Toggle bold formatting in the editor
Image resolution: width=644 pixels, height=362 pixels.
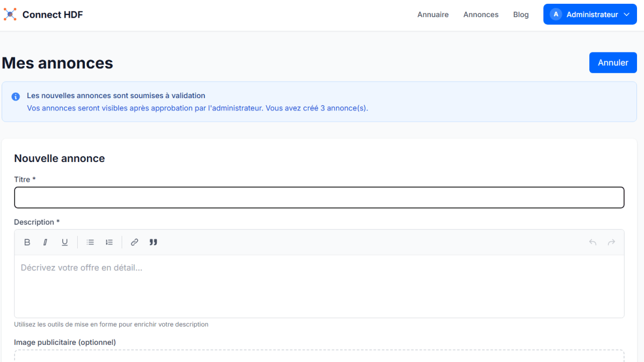pyautogui.click(x=27, y=242)
